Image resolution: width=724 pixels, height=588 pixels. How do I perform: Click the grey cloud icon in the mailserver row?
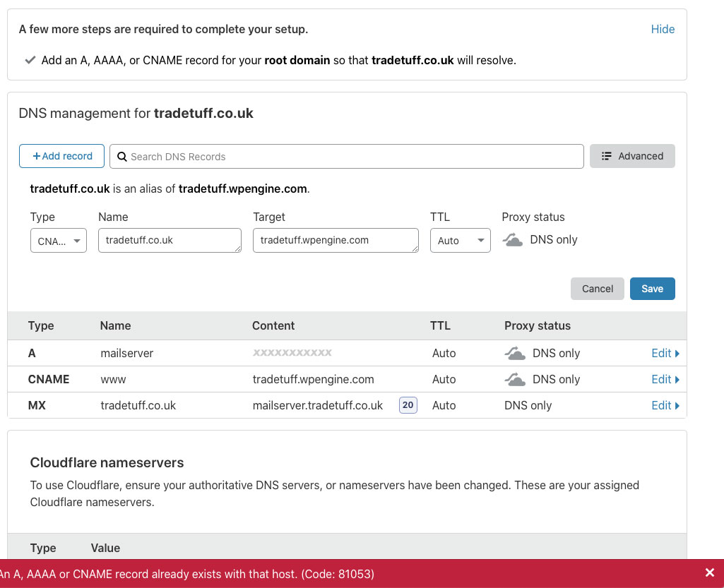point(515,353)
